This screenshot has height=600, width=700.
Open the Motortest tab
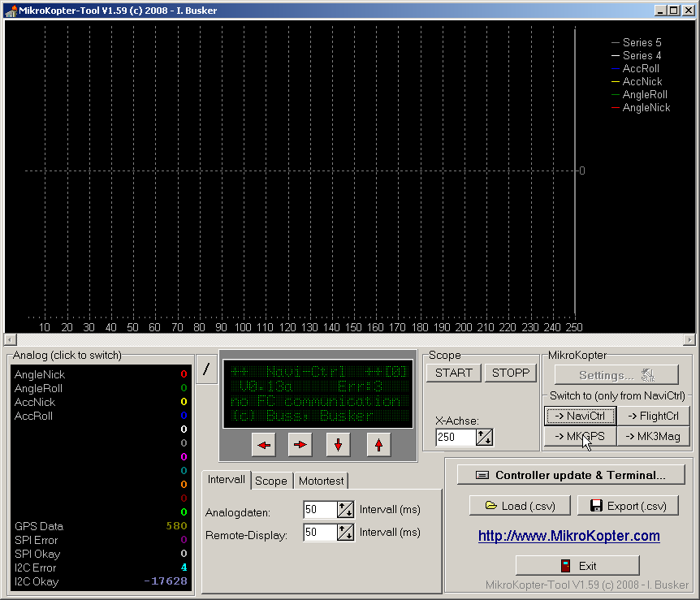(x=320, y=481)
